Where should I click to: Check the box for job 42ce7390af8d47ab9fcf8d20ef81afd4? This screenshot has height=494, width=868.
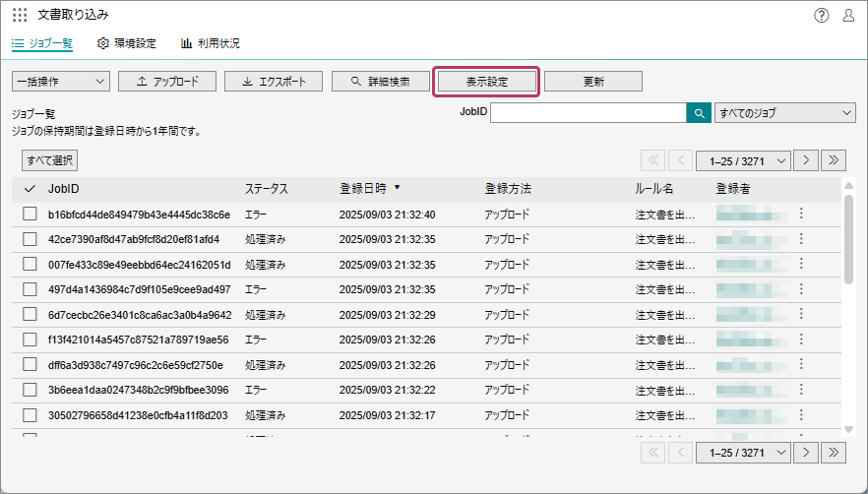[30, 239]
